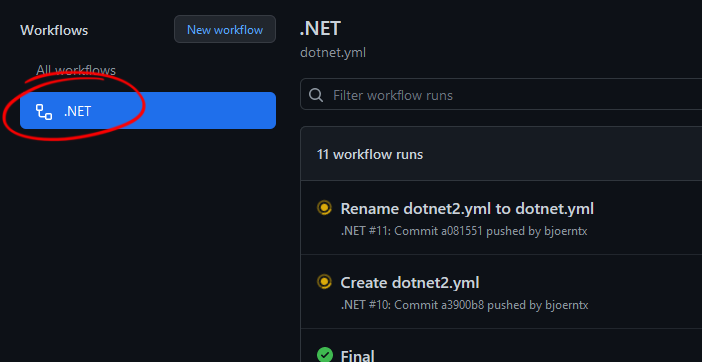Viewport: 702px width, 362px height.
Task: Open the Final workflow run
Action: pos(357,356)
